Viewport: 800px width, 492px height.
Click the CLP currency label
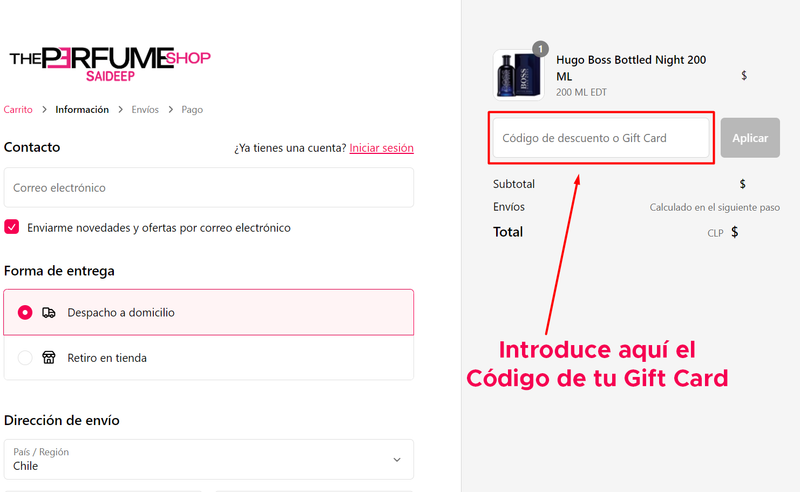(x=715, y=233)
